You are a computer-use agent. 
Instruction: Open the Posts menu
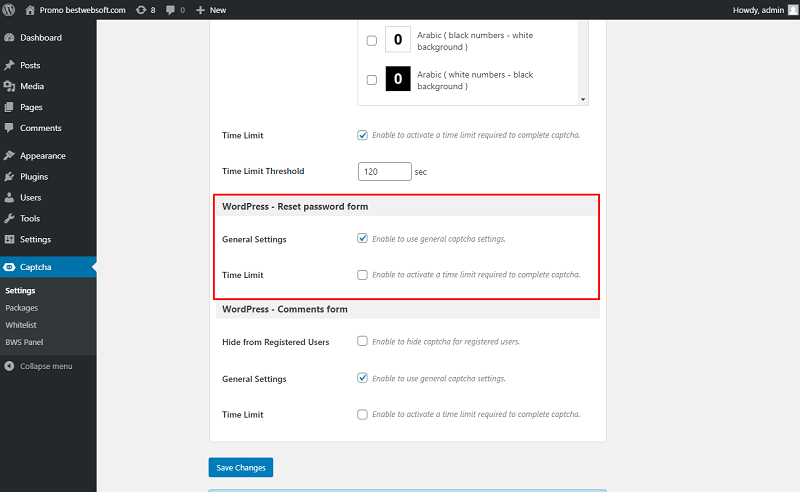[48, 65]
